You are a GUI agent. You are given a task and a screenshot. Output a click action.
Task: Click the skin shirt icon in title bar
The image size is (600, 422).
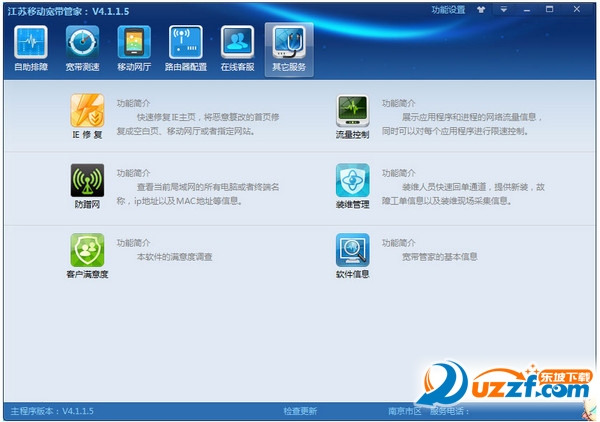click(x=481, y=10)
